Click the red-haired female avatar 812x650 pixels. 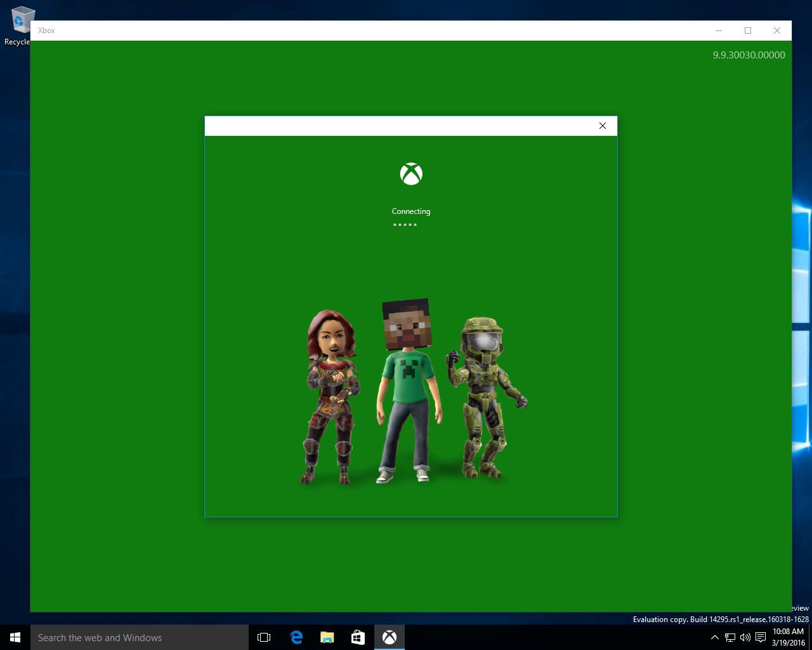(331, 397)
